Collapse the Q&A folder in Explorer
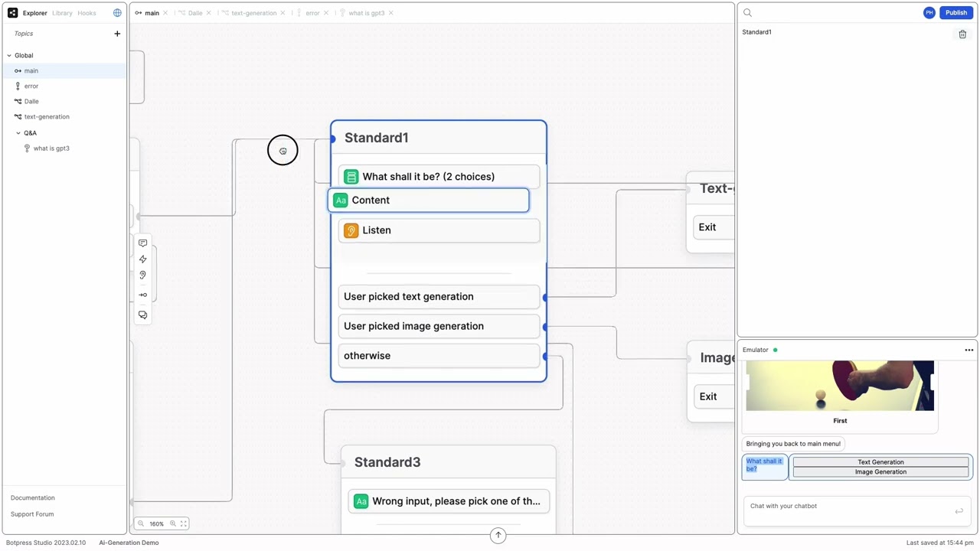Viewport: 980px width, 551px height. 18,133
